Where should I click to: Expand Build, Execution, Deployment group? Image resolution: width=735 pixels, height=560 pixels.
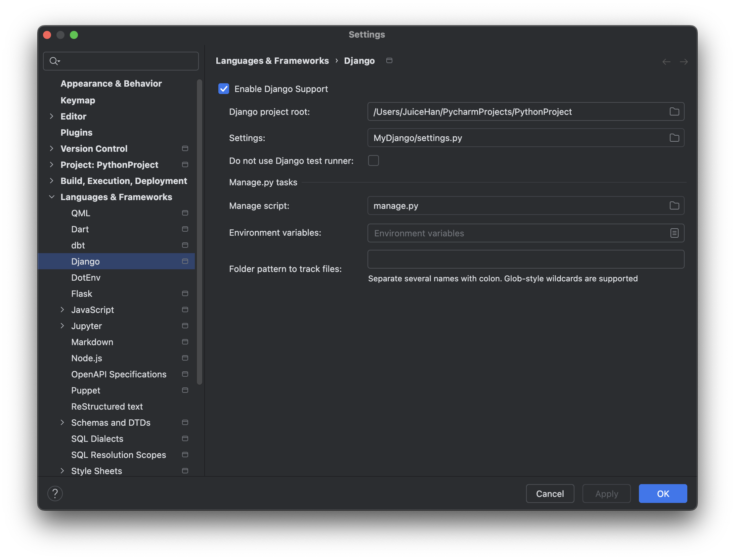(x=52, y=181)
